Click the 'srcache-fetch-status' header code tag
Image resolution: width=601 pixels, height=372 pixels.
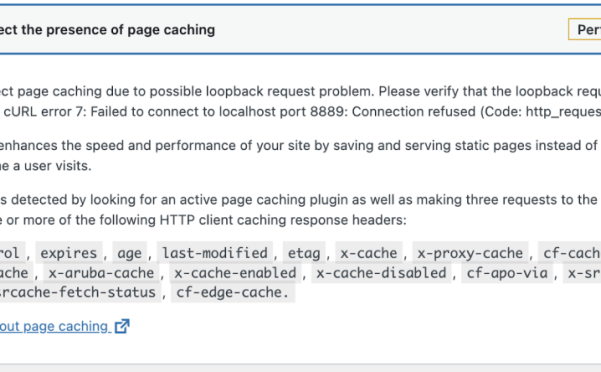pyautogui.click(x=80, y=292)
